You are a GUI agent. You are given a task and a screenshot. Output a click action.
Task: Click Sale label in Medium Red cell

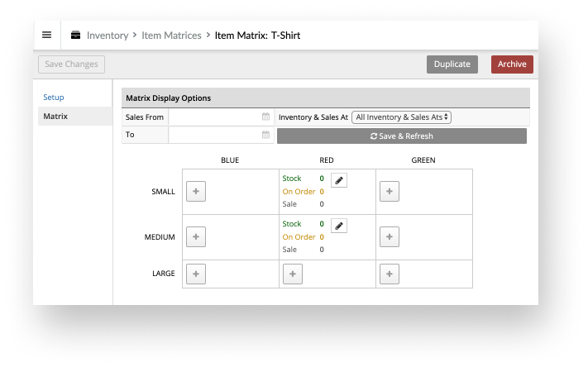pos(289,250)
